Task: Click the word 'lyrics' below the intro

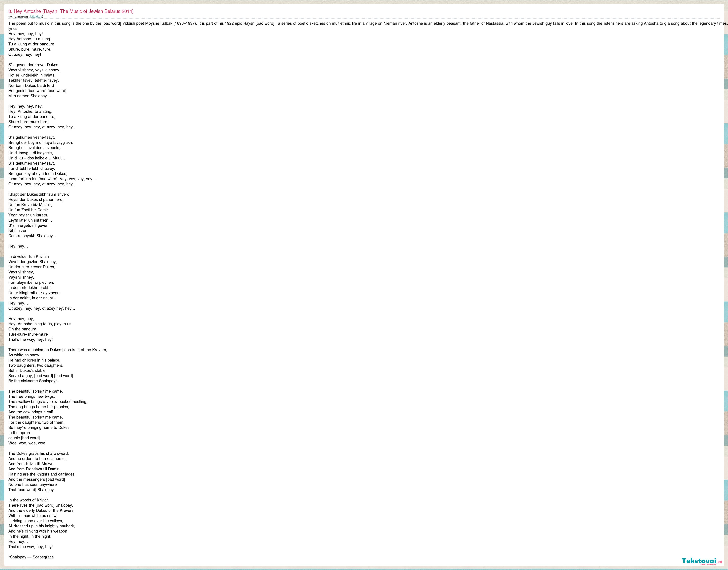Action: tap(13, 29)
